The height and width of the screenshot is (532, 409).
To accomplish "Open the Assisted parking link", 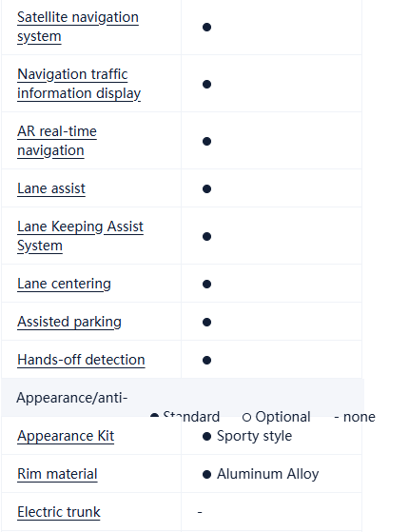I will [69, 322].
